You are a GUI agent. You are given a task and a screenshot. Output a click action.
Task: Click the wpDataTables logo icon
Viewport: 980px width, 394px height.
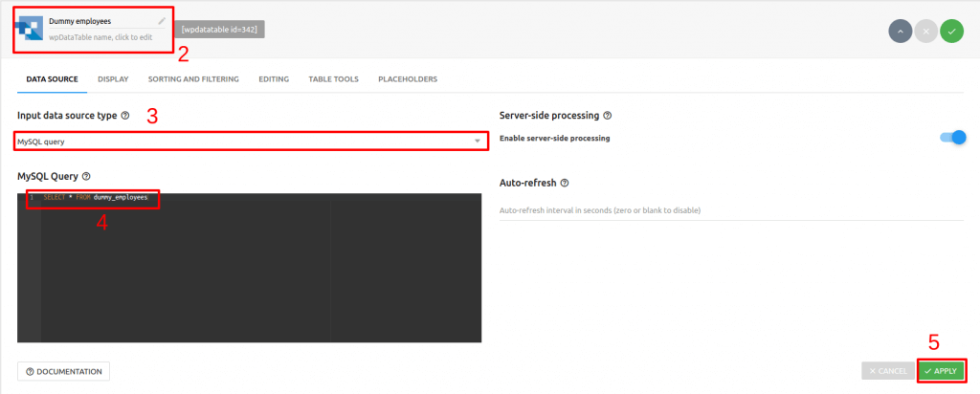coord(28,30)
